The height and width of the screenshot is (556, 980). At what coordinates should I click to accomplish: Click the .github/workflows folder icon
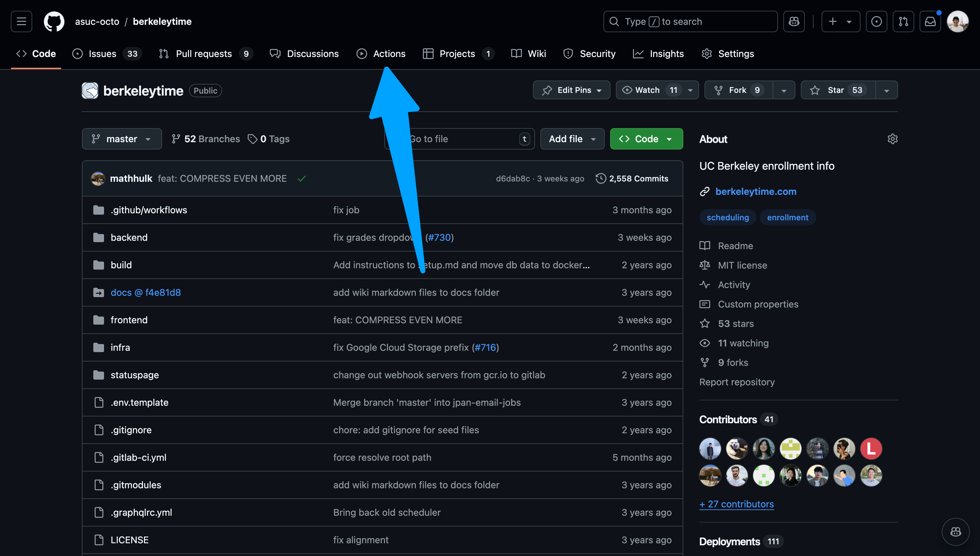click(x=99, y=210)
